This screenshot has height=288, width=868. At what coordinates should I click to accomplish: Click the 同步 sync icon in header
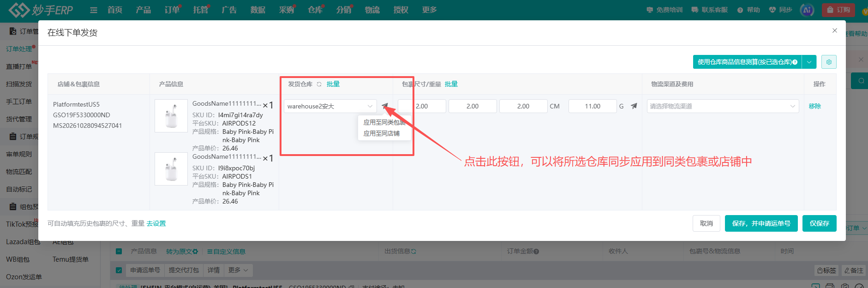point(772,10)
